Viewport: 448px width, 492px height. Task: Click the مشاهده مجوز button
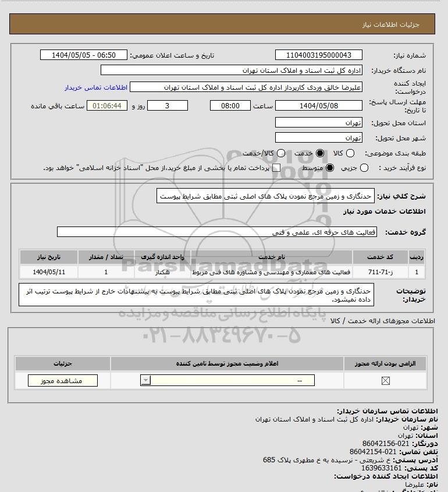(x=63, y=381)
